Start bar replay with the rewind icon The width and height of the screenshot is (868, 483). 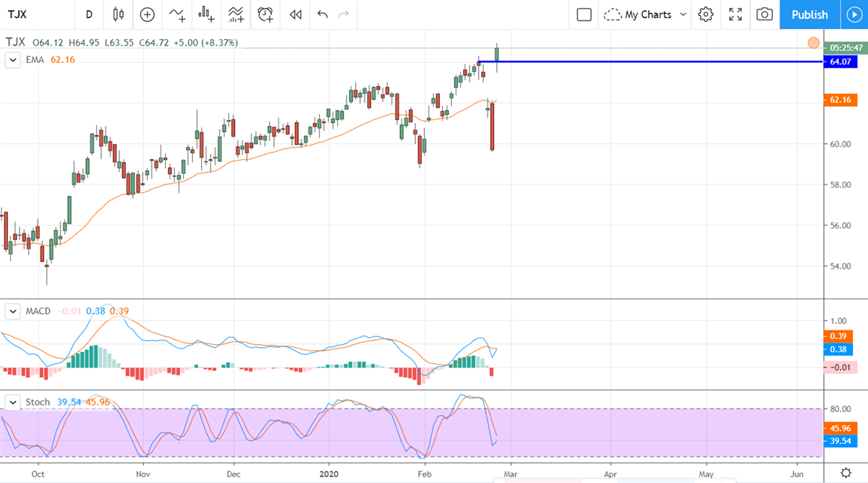click(x=295, y=14)
